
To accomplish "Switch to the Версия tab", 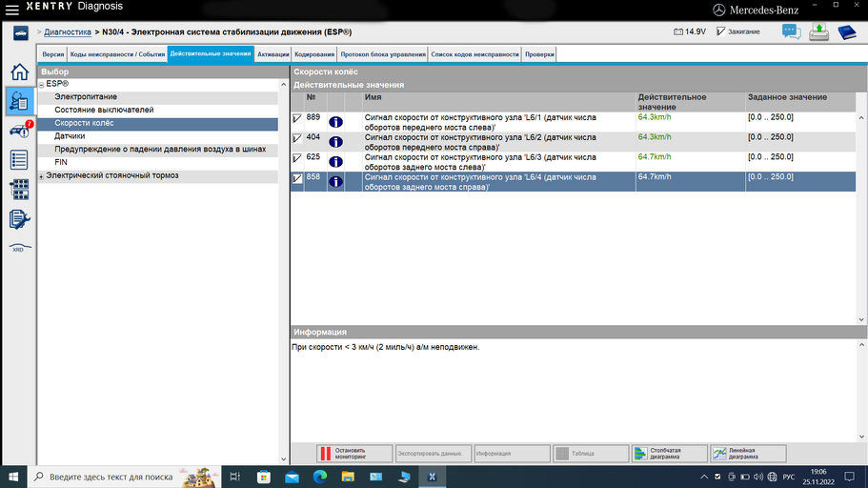I will point(53,54).
